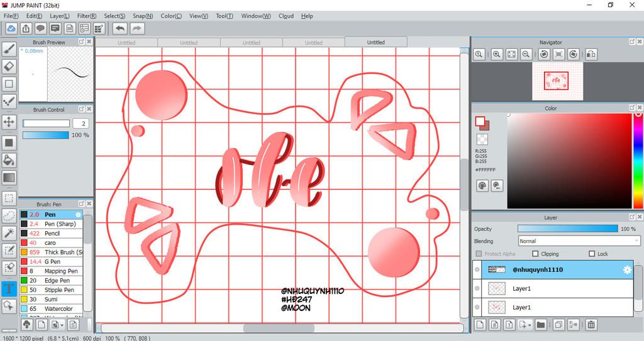644x341 pixels.
Task: Select the Pencil brush
Action: (52, 233)
